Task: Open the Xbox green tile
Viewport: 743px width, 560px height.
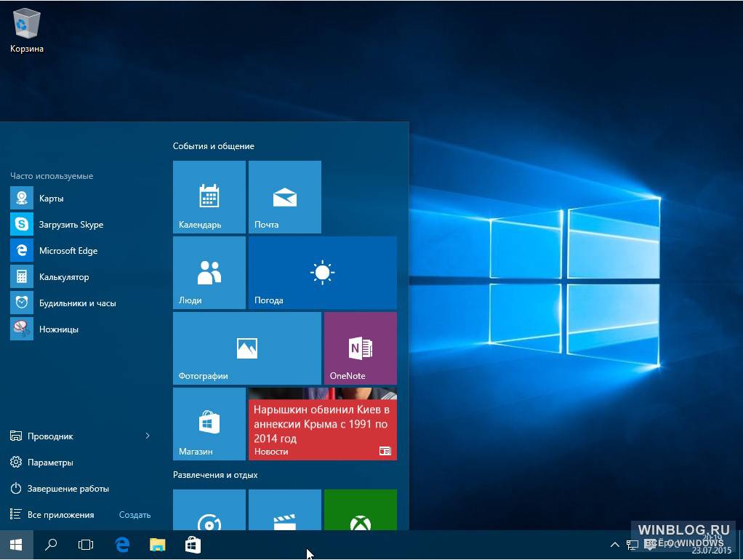Action: click(x=361, y=510)
